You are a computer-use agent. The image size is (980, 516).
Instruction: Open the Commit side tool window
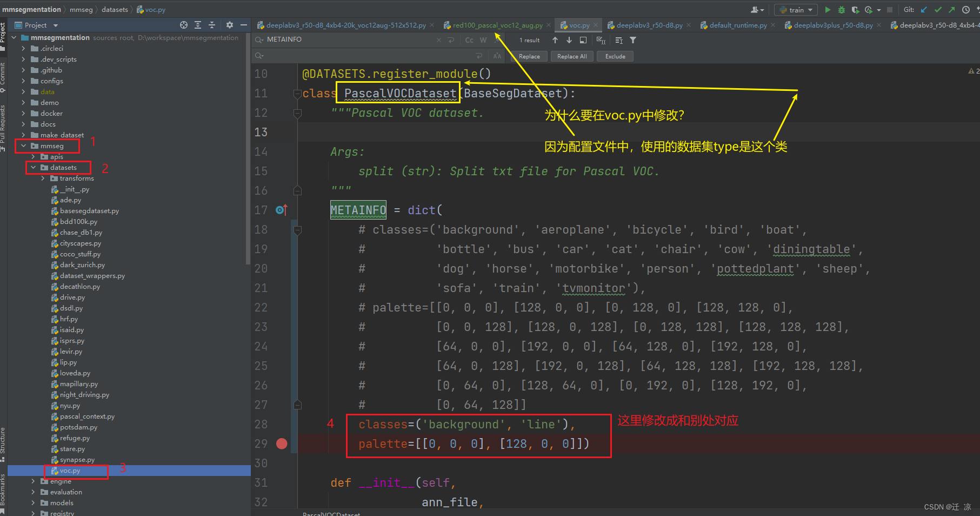[x=3, y=77]
